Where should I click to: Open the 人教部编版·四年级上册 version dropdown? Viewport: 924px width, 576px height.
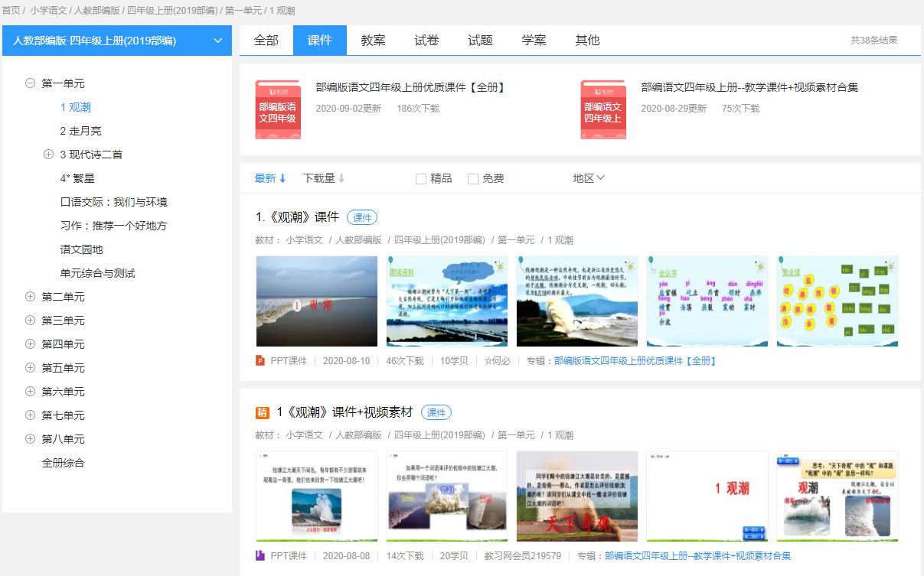tap(116, 40)
